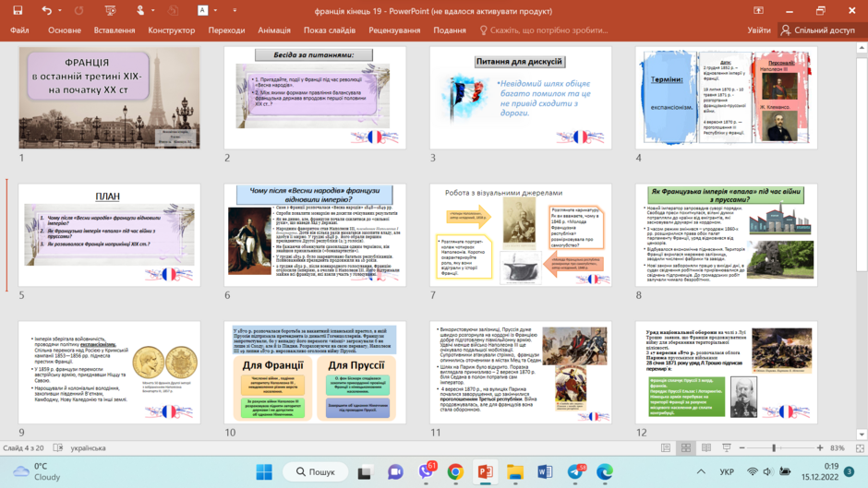This screenshot has width=868, height=488.
Task: Click the zoom out minus button
Action: 742,447
